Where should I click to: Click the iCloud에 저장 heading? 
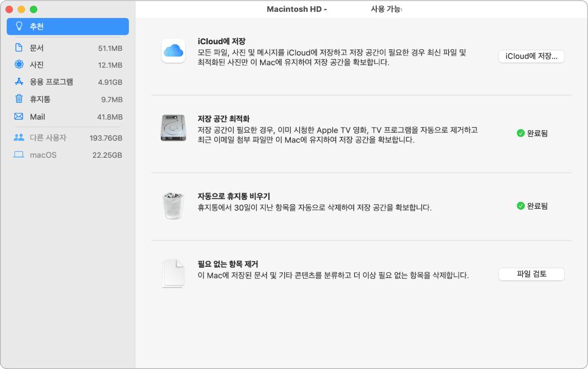[222, 41]
